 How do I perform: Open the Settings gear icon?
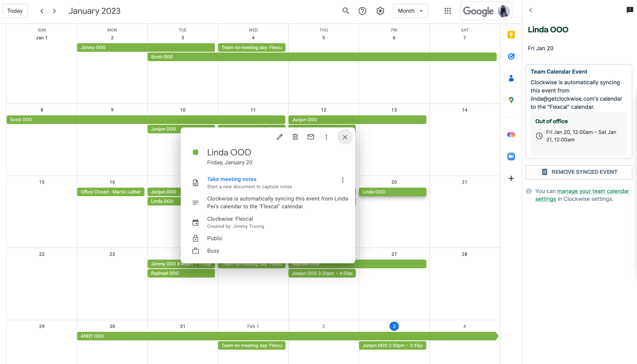[380, 11]
